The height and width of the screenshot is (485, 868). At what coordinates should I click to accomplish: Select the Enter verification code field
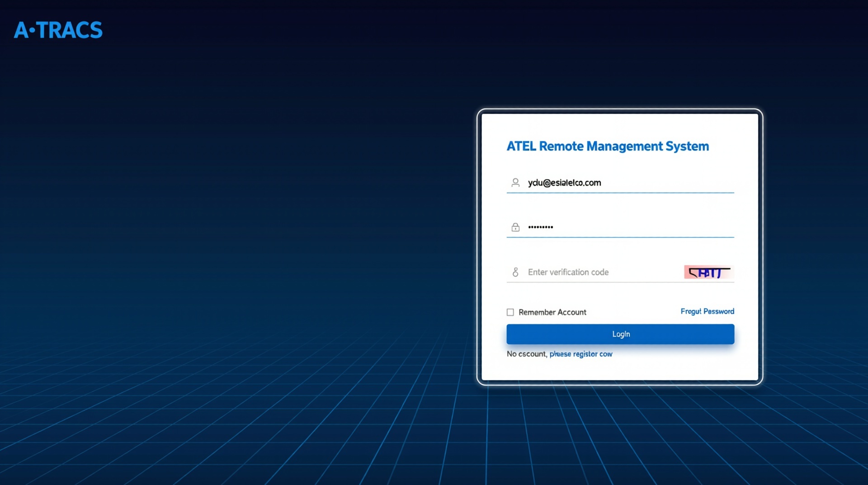tap(594, 272)
